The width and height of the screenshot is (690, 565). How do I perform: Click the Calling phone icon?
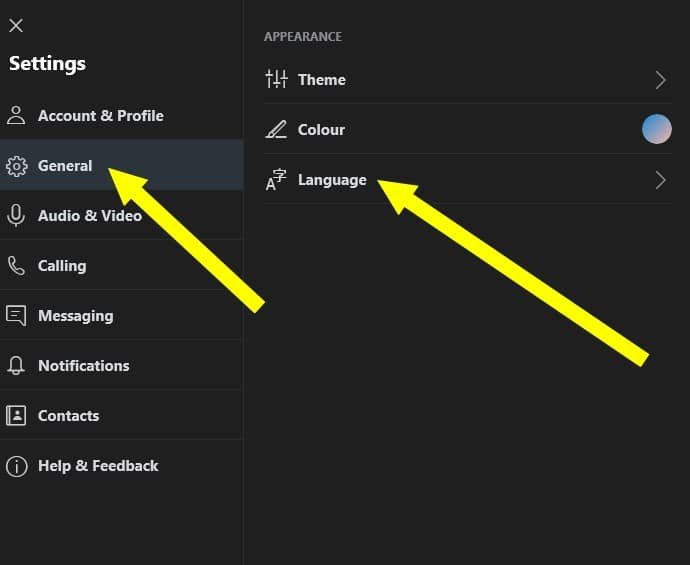pos(16,266)
